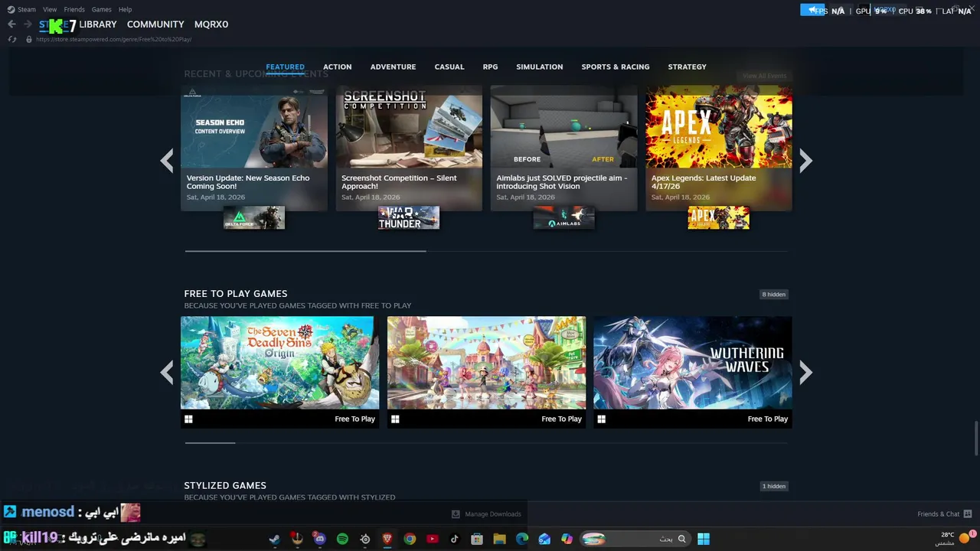Viewport: 980px width, 551px height.
Task: Open Friends & Chat
Action: point(944,514)
